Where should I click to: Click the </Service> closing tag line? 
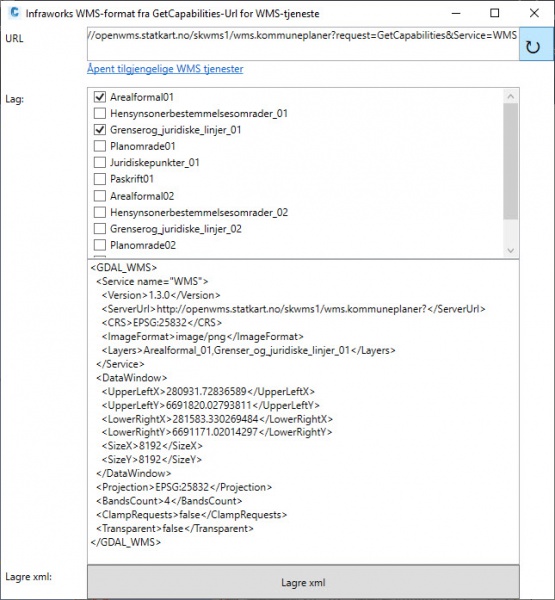click(x=120, y=364)
